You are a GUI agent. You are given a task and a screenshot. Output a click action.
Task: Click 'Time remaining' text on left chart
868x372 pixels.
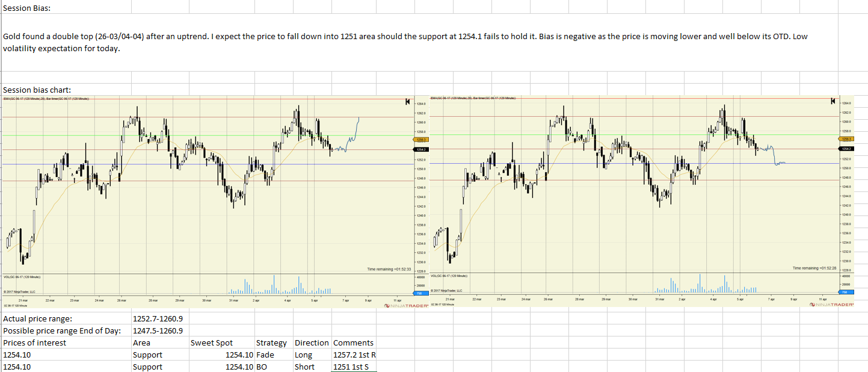pos(389,269)
